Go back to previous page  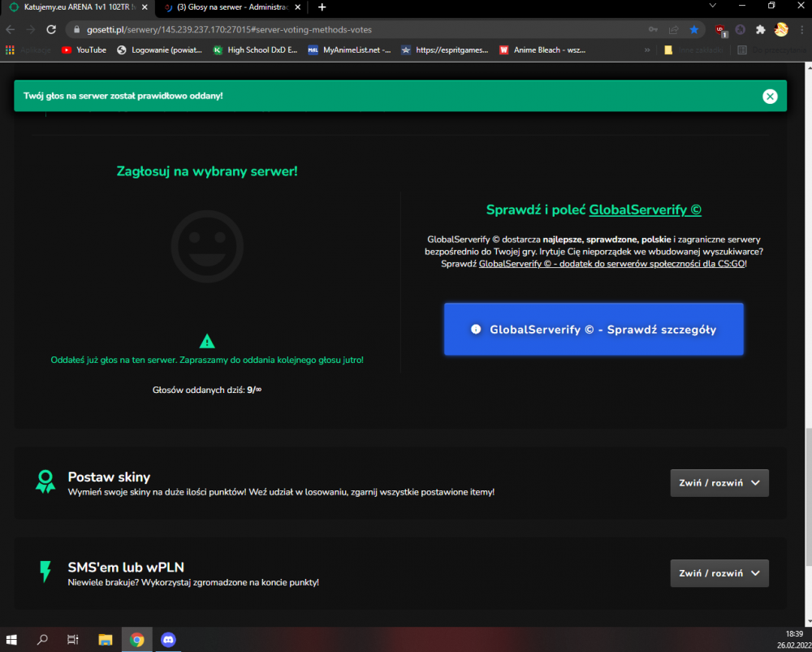(x=11, y=29)
